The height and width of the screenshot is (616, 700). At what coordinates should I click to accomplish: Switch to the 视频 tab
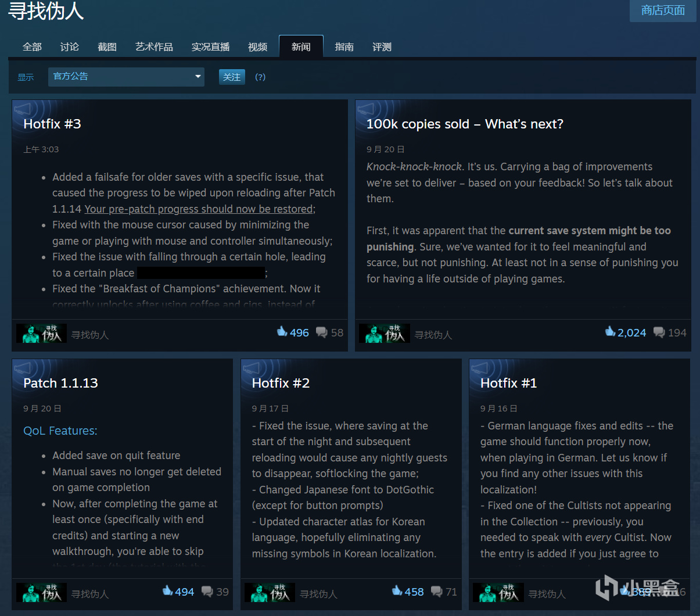(257, 47)
